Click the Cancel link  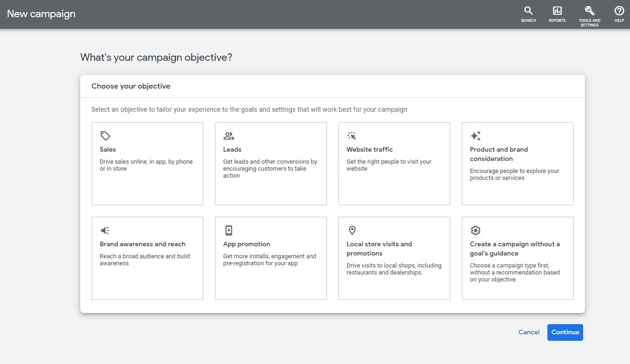pos(529,332)
